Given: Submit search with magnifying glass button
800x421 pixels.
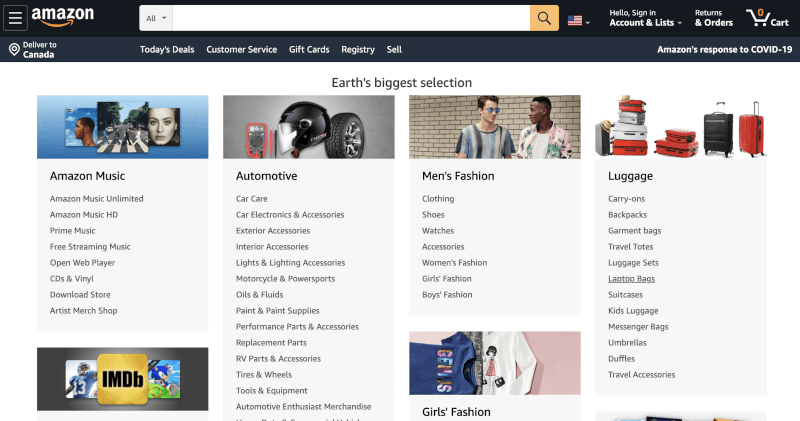Looking at the screenshot, I should point(544,18).
